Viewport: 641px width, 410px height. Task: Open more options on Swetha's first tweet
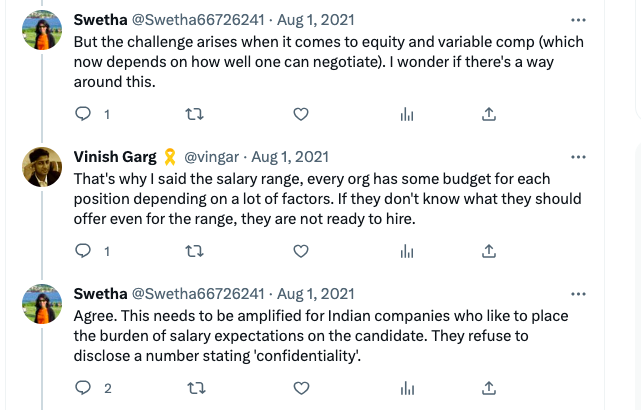578,20
